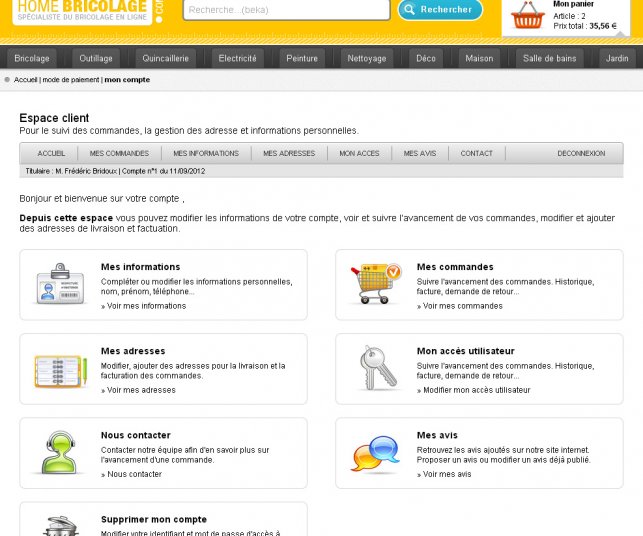This screenshot has width=643, height=536.
Task: Click the 'Mes adresses' heading
Action: [133, 351]
